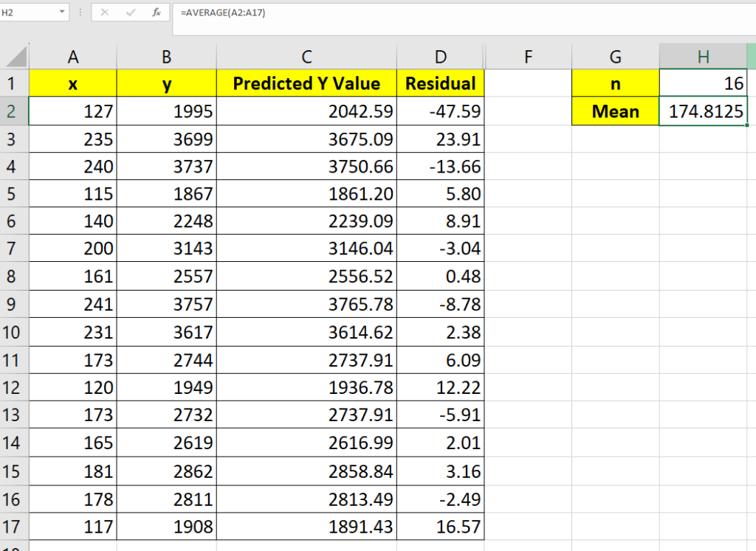Click the Name Box showing H2
Viewport: 756px width, 551px height.
point(28,13)
